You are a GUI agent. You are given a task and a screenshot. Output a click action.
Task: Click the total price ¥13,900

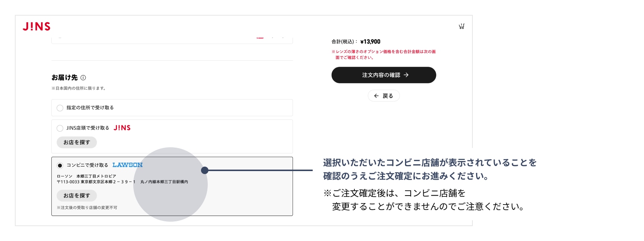coord(370,41)
